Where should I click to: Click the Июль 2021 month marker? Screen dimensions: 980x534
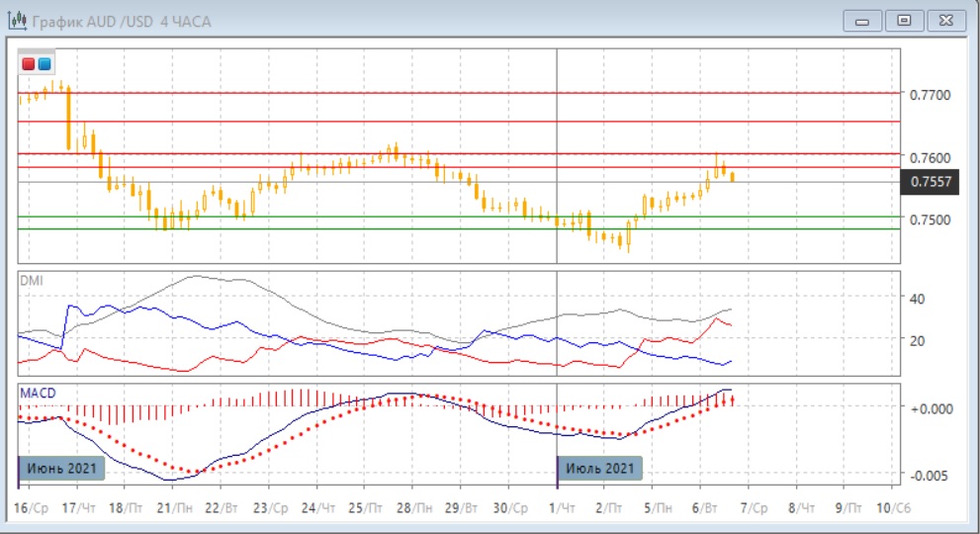tap(600, 468)
